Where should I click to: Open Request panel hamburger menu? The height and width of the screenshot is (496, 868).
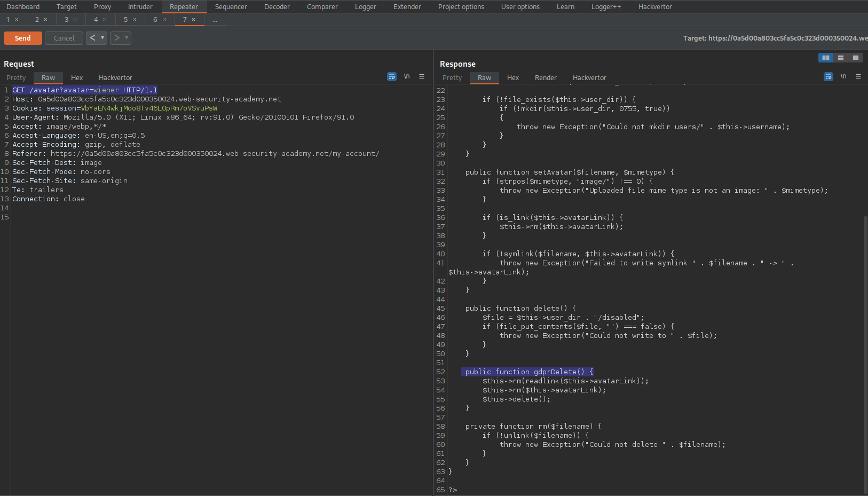(422, 76)
